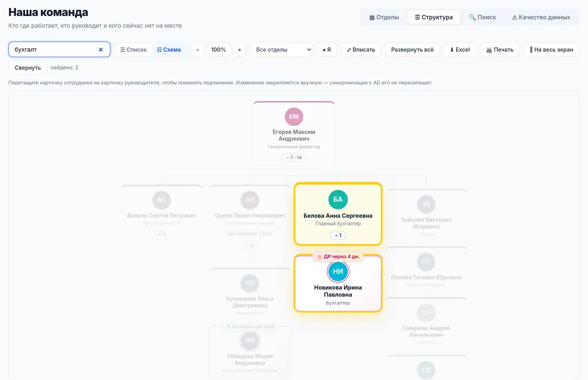Clear the search field with the X icon
The width and height of the screenshot is (588, 380).
click(100, 49)
